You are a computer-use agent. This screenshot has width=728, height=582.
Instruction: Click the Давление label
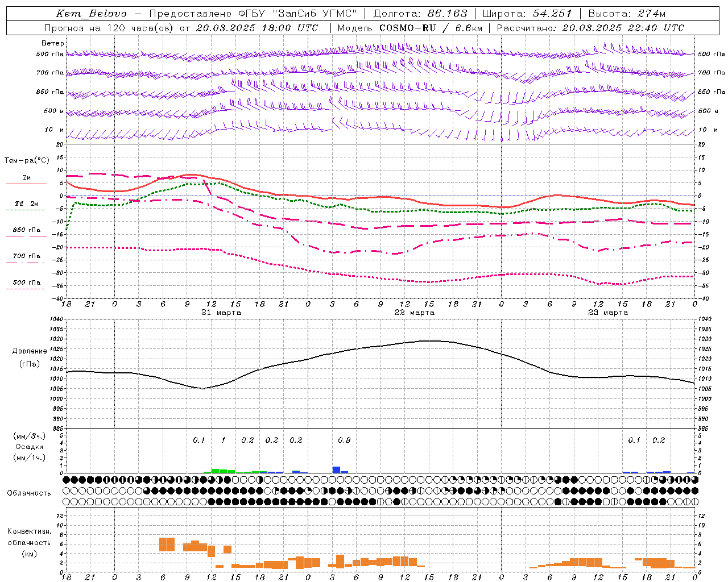[x=30, y=351]
